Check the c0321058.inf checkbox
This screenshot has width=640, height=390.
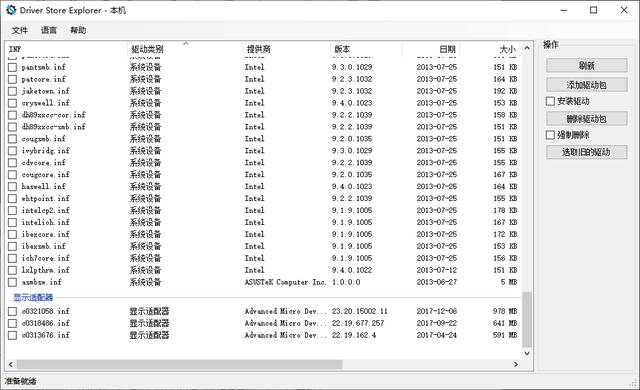point(13,312)
